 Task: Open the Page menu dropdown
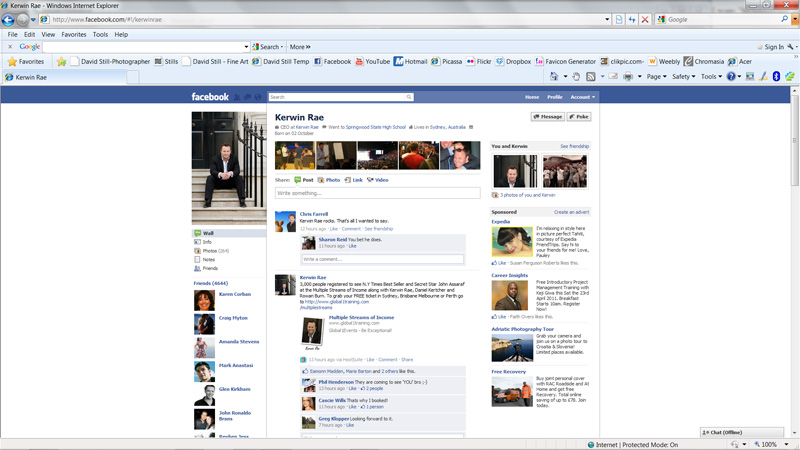pos(656,77)
